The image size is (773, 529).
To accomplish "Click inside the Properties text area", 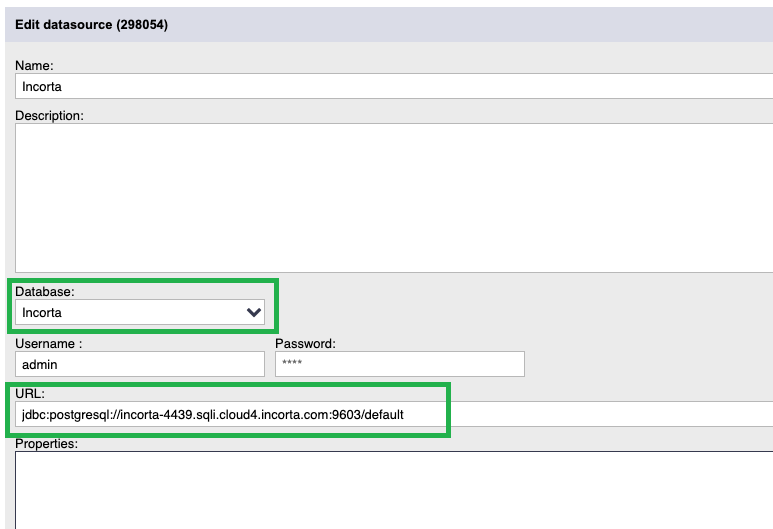I will (x=394, y=490).
